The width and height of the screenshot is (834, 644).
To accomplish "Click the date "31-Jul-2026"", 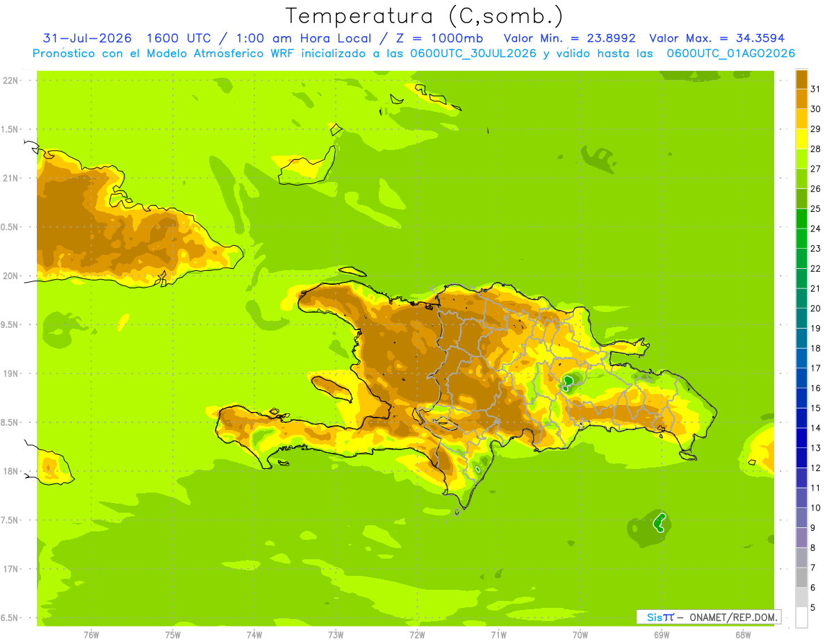I will pos(88,38).
